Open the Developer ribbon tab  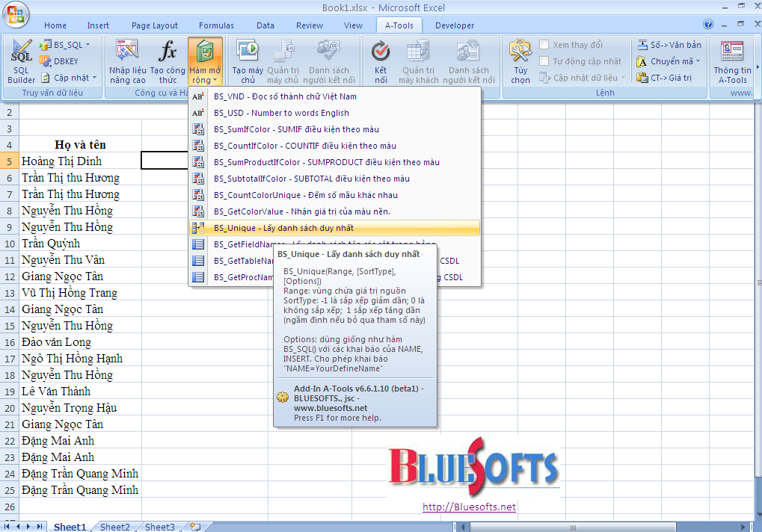pyautogui.click(x=455, y=25)
